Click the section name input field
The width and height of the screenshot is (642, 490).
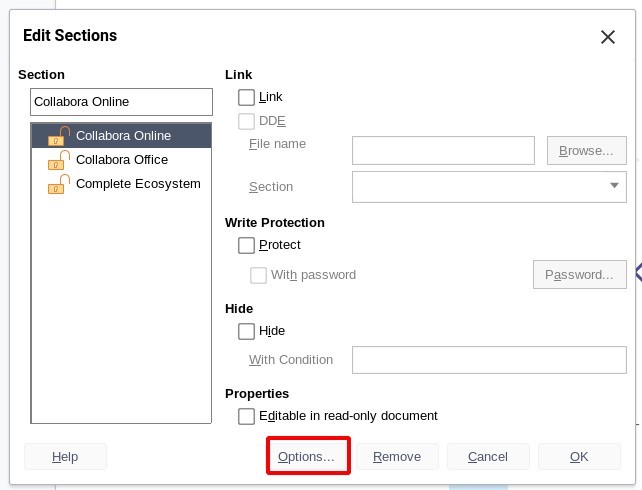(121, 102)
